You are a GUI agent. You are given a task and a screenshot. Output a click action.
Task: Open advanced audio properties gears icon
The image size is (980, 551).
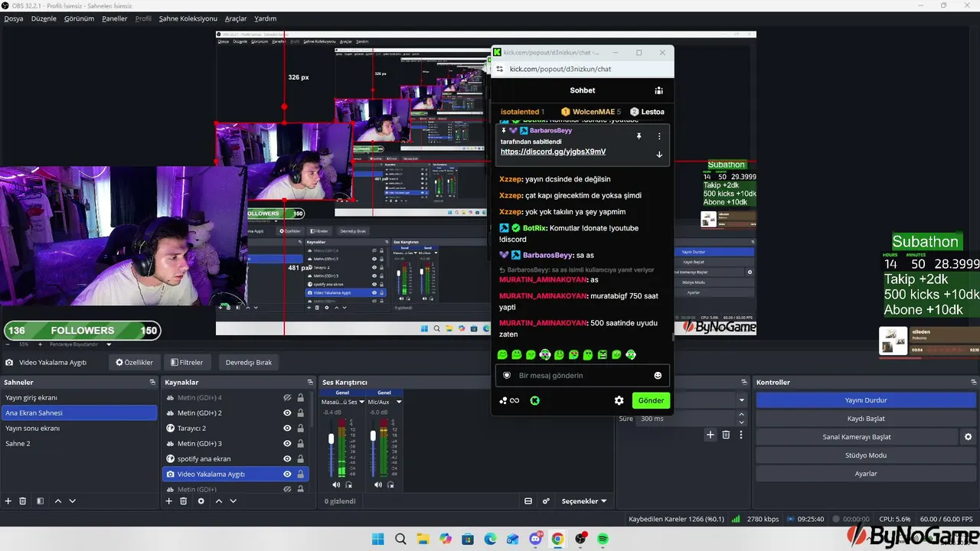point(546,501)
